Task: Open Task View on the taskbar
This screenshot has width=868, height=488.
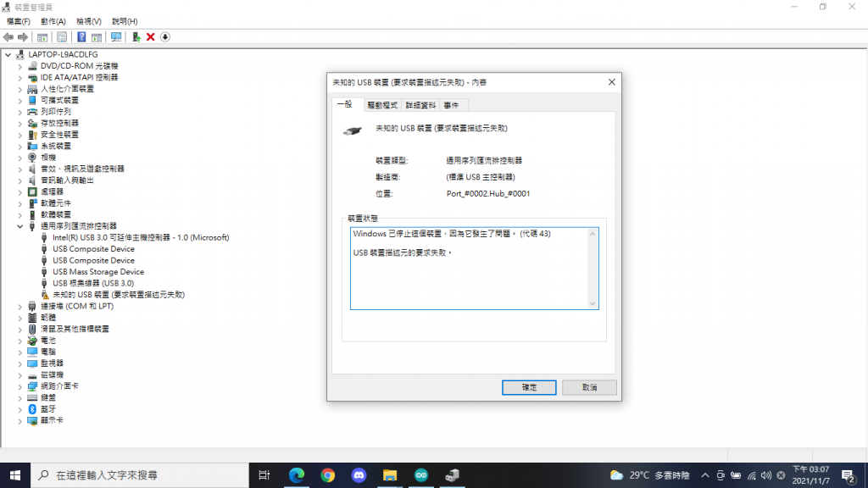Action: click(264, 475)
